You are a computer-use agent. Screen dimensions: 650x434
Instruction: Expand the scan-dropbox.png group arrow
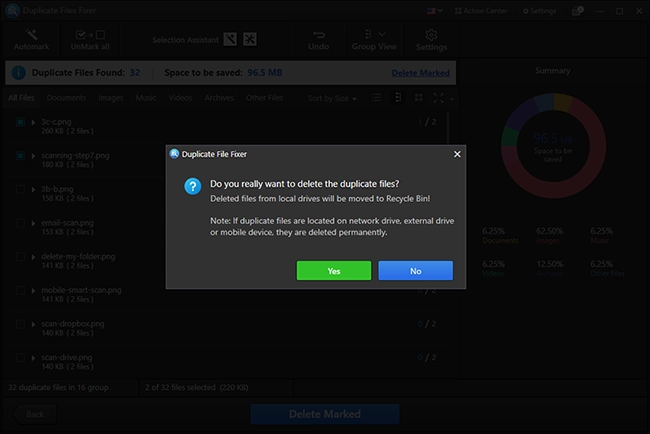(x=33, y=324)
